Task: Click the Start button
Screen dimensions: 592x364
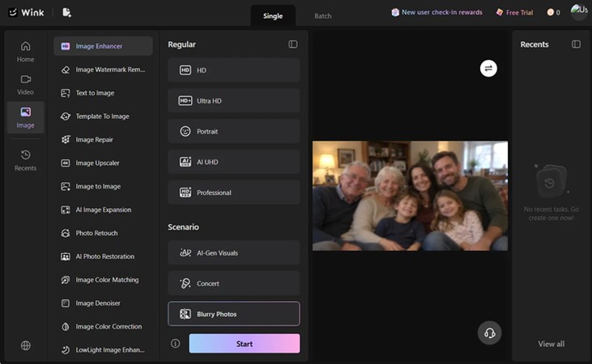Action: pos(245,344)
